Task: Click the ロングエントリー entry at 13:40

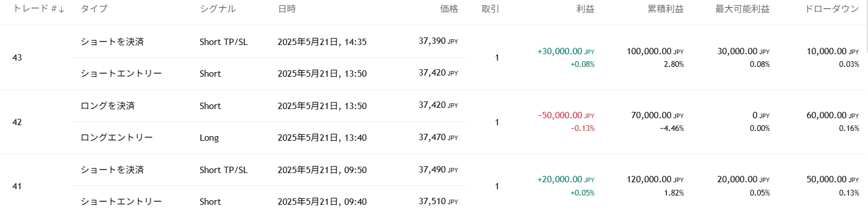Action: (x=117, y=138)
